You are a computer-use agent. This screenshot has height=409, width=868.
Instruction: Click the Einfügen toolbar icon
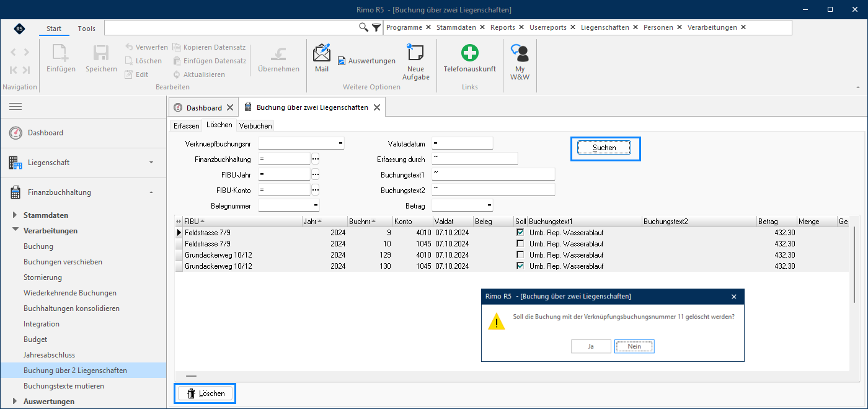[x=61, y=53]
